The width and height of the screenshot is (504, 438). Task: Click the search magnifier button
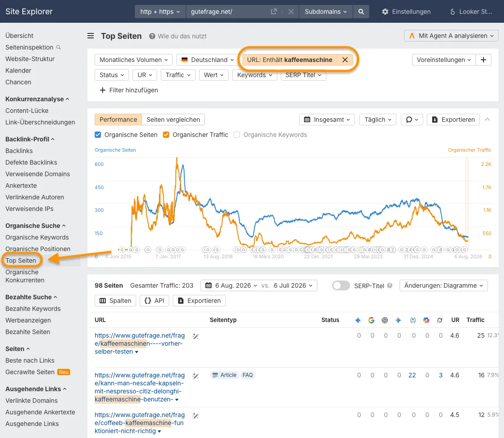coord(361,12)
